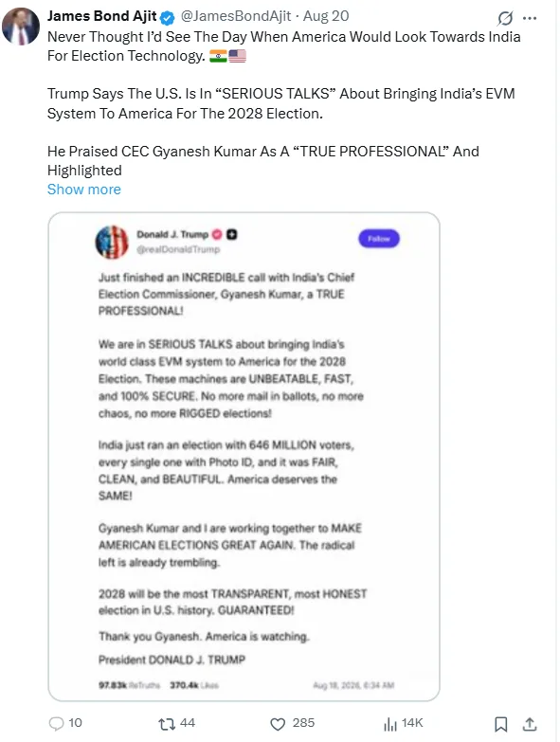Share the post via the upload icon
The image size is (560, 742).
pos(530,724)
